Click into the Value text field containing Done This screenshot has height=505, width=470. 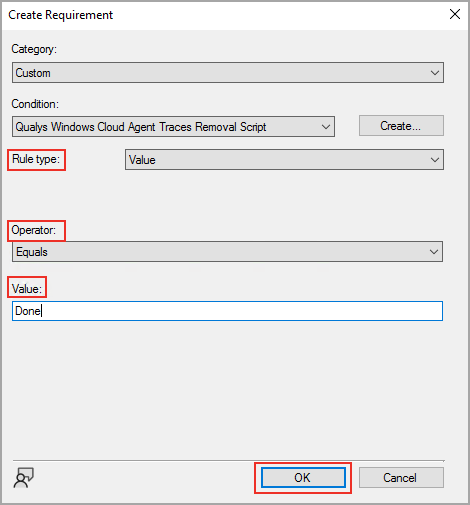click(227, 311)
